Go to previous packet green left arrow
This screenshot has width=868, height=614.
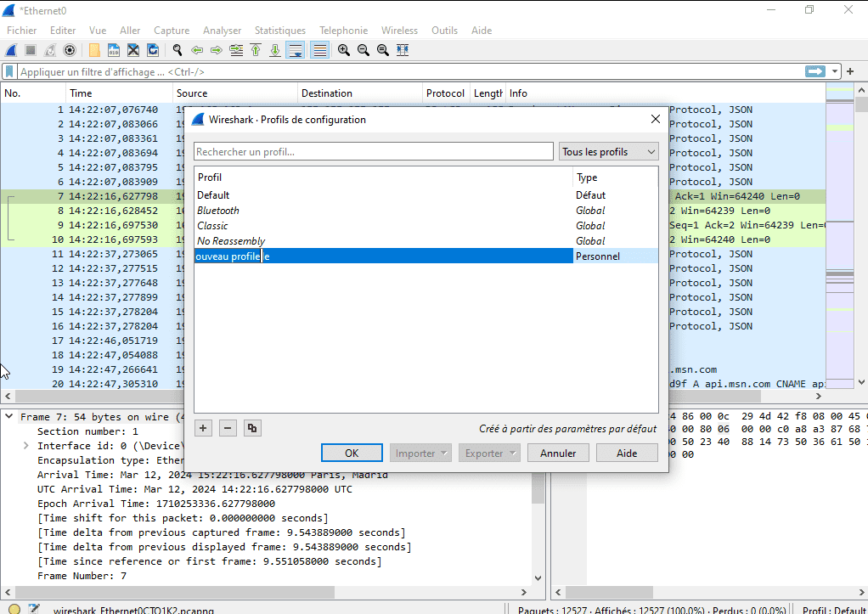[x=196, y=50]
